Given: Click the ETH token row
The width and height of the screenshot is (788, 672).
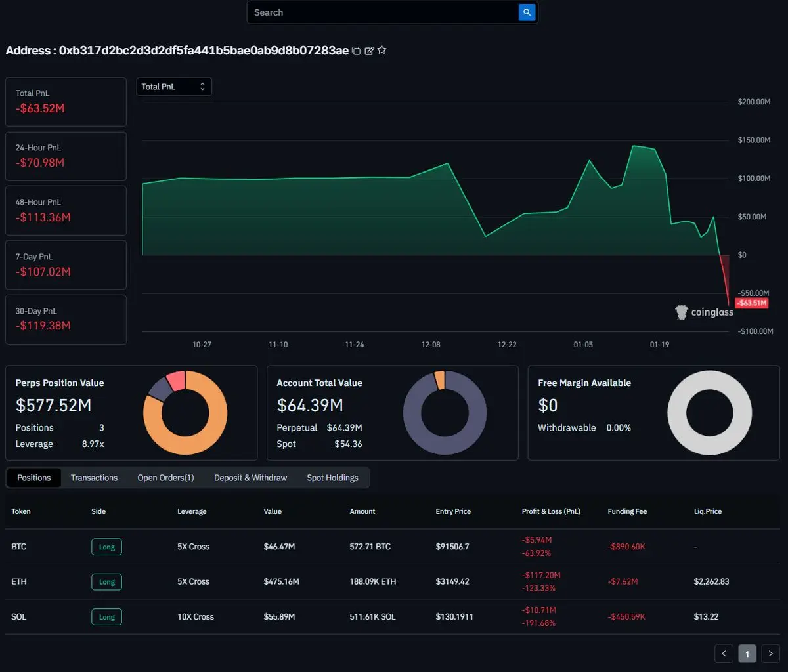Looking at the screenshot, I should pyautogui.click(x=19, y=581).
